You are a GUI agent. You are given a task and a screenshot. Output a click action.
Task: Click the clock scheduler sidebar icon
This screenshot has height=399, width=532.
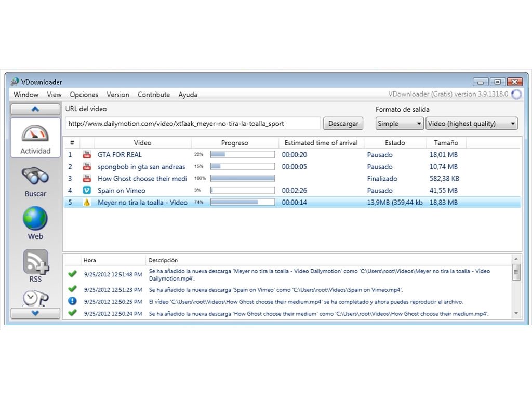[35, 299]
